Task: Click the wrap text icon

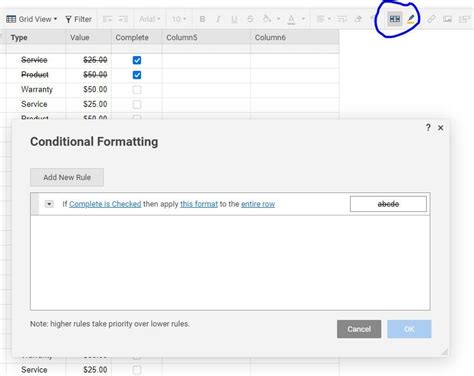Action: click(x=342, y=19)
